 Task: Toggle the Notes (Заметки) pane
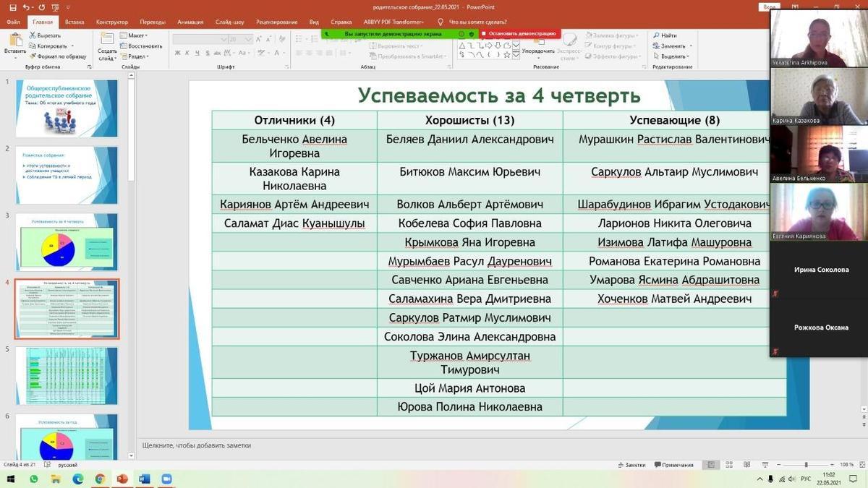(631, 465)
